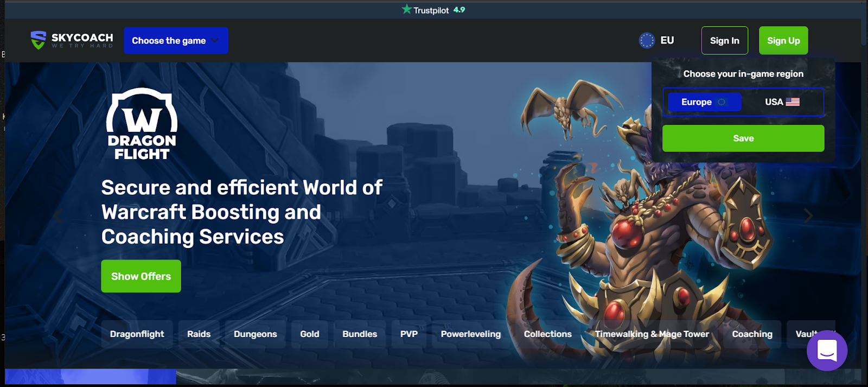Open the Raids category

click(199, 334)
